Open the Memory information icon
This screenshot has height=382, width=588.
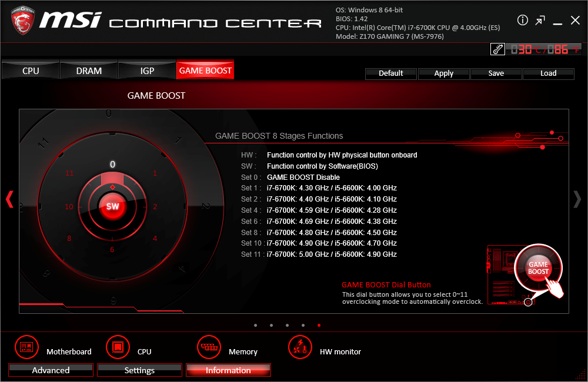tap(209, 347)
